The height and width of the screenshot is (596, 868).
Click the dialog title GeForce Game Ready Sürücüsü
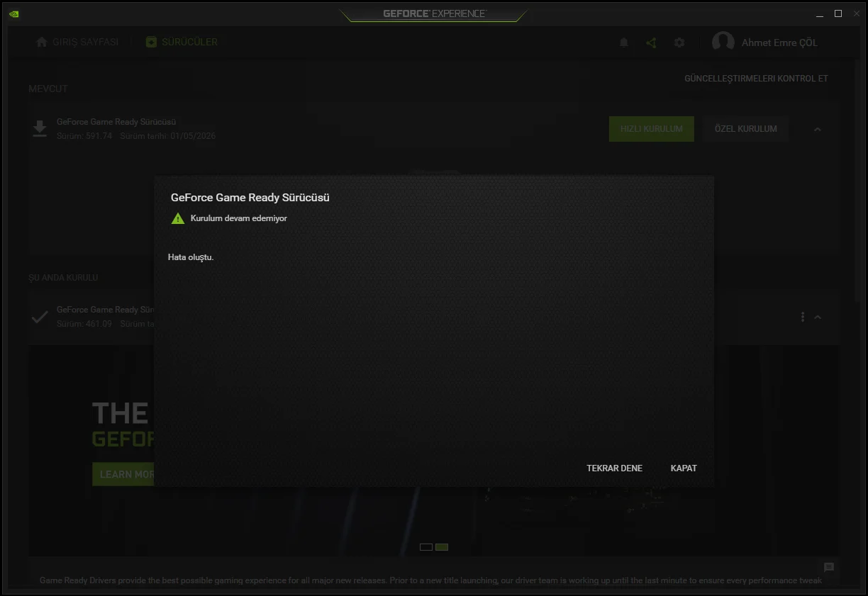250,198
